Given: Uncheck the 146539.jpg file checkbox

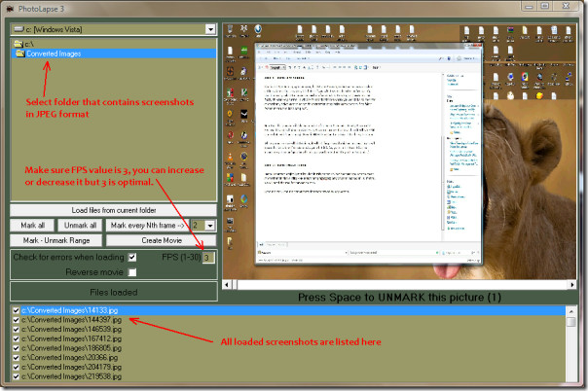Looking at the screenshot, I should click(x=16, y=329).
